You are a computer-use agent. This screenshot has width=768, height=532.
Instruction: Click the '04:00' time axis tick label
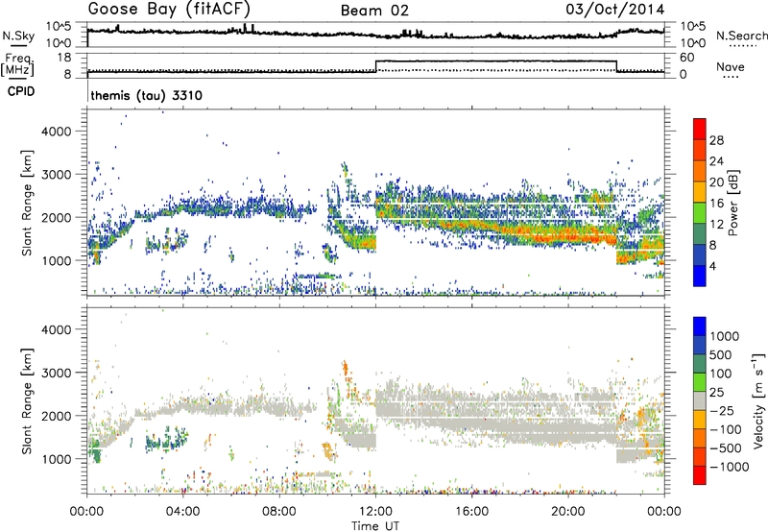183,512
